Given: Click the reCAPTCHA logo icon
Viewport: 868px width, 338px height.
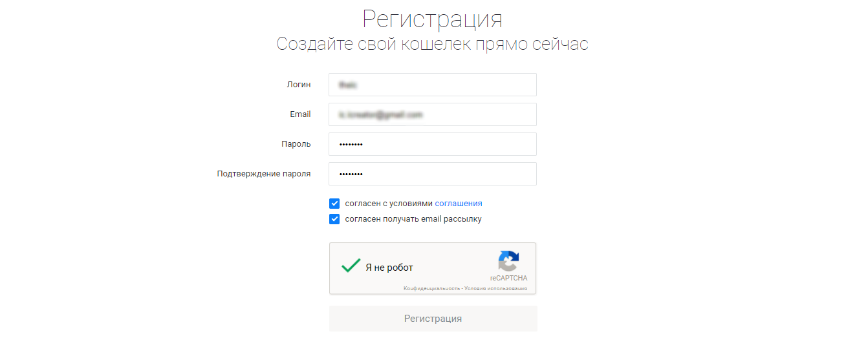Looking at the screenshot, I should tap(508, 261).
